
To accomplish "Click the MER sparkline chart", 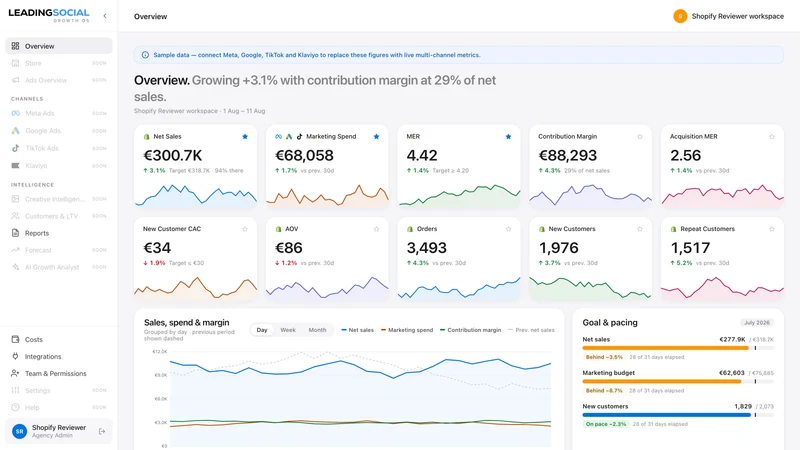I will (x=459, y=195).
